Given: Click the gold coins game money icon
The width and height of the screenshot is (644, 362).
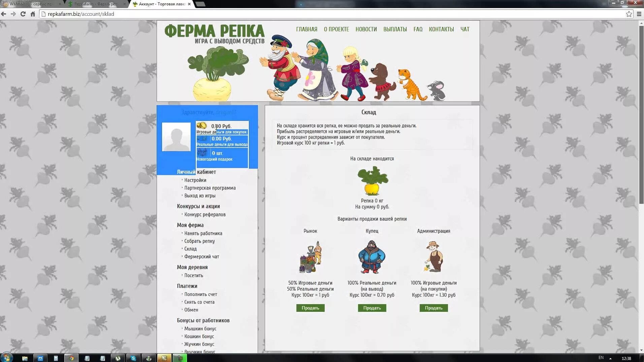Looking at the screenshot, I should click(x=202, y=125).
